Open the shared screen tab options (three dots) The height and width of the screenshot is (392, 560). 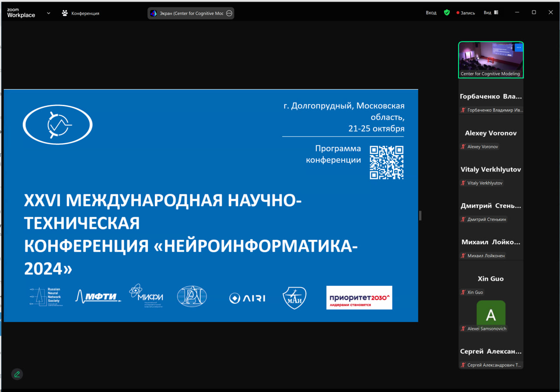tap(229, 13)
